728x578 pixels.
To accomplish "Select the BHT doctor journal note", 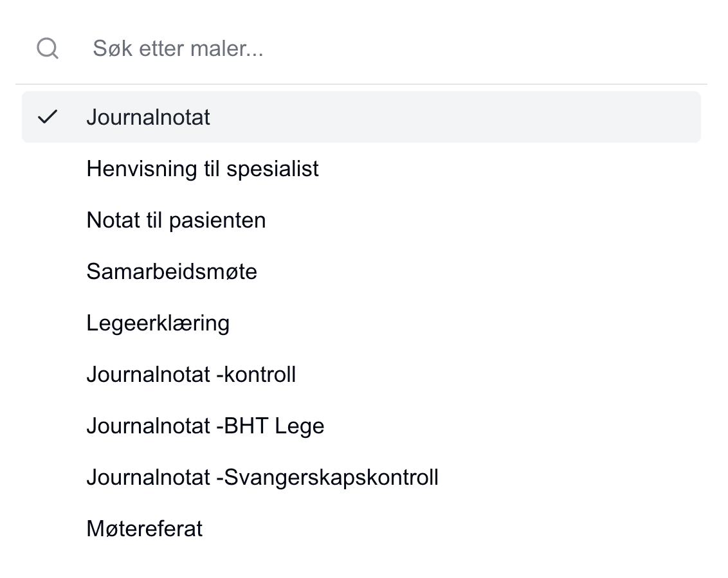I will point(205,426).
